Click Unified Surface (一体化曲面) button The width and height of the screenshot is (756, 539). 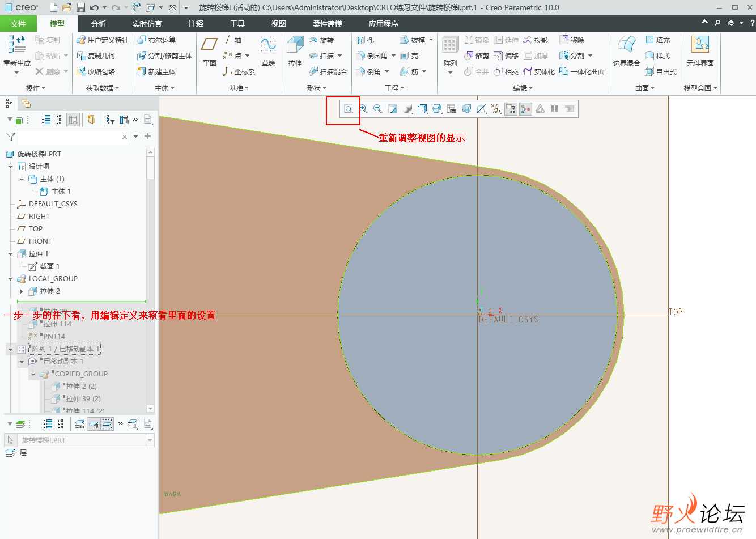coord(582,72)
